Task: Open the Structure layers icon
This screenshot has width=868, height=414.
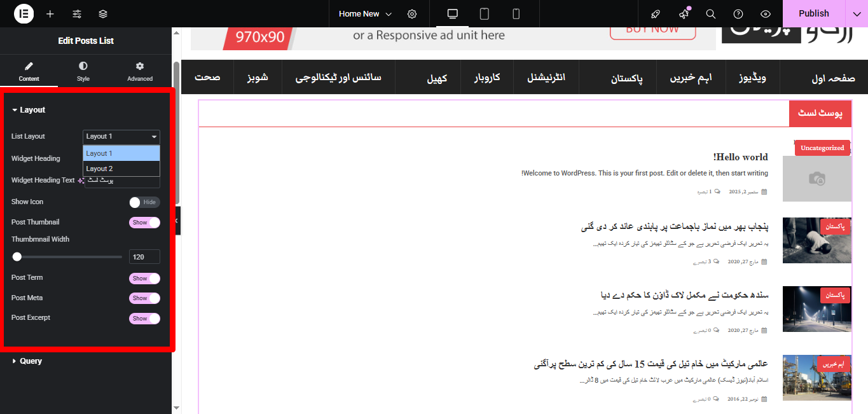Action: pos(103,13)
